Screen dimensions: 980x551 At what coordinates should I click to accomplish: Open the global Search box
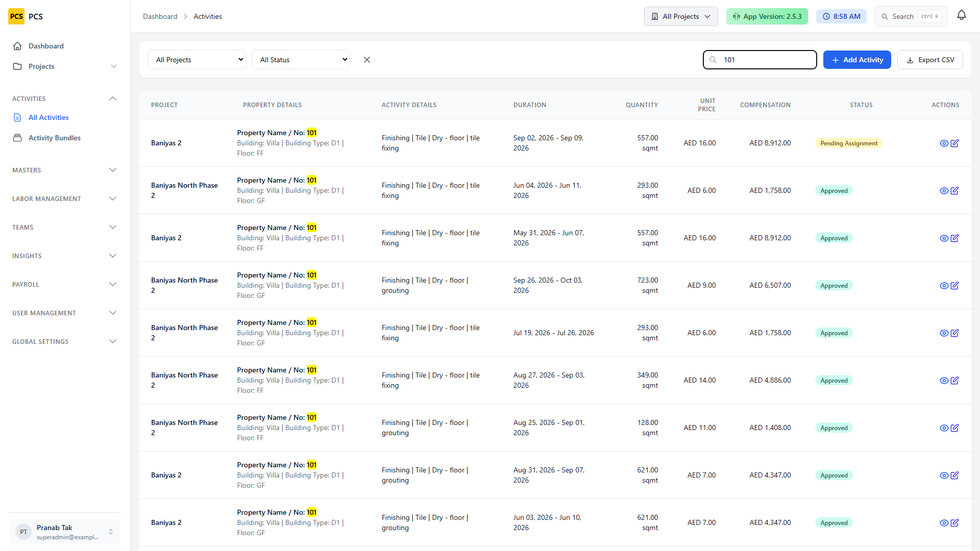click(x=911, y=16)
